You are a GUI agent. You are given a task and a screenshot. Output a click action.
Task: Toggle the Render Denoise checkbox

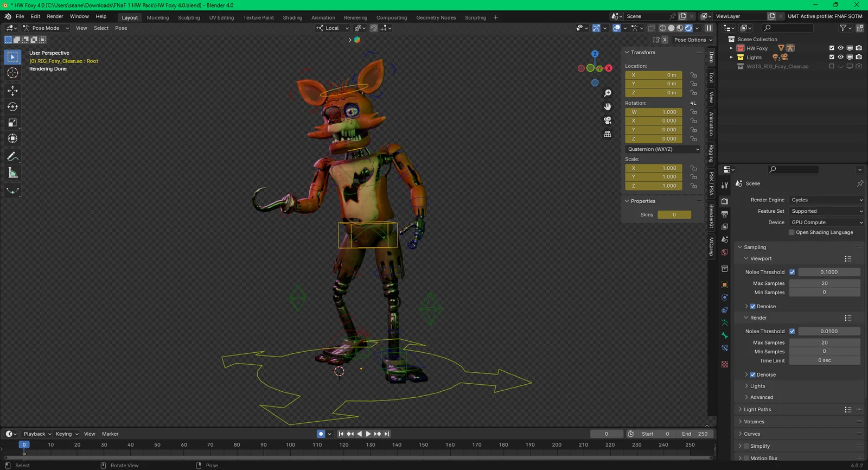click(x=752, y=374)
